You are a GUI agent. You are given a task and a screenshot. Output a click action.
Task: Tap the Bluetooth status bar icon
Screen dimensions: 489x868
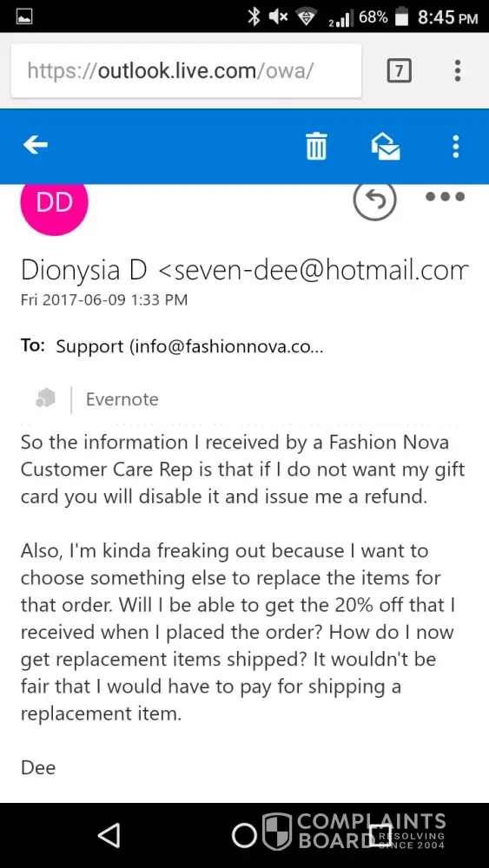pos(253,17)
